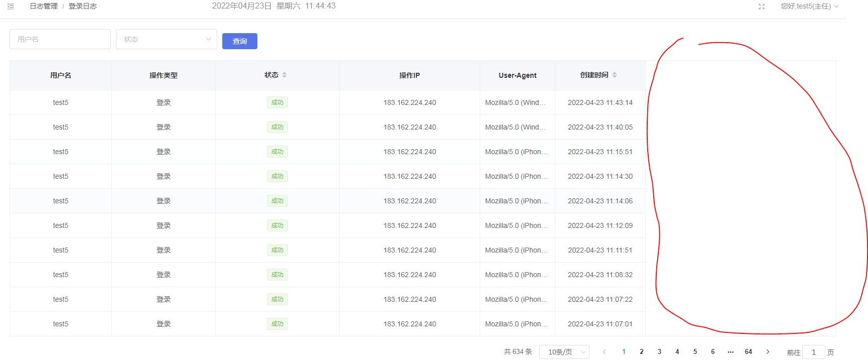This screenshot has width=868, height=360.
Task: Click timestamp 2022-04-23 11:07:22
Action: 600,299
